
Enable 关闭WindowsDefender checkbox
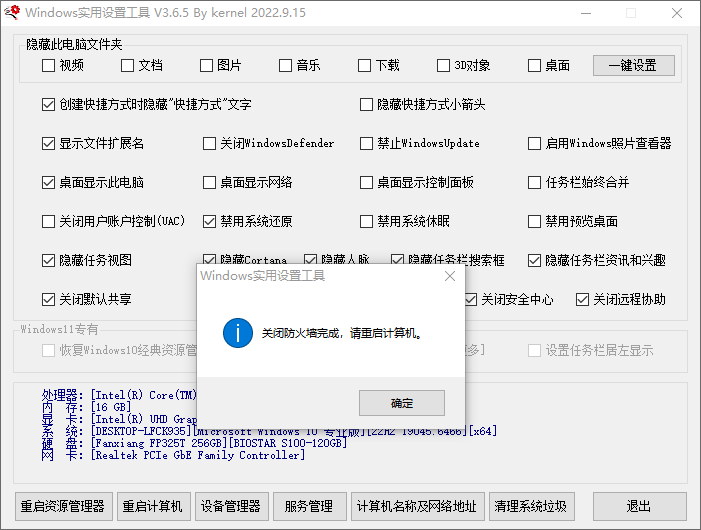[209, 143]
